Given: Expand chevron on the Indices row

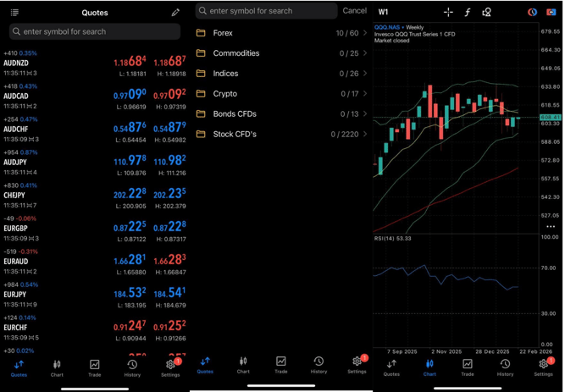Looking at the screenshot, I should [365, 74].
